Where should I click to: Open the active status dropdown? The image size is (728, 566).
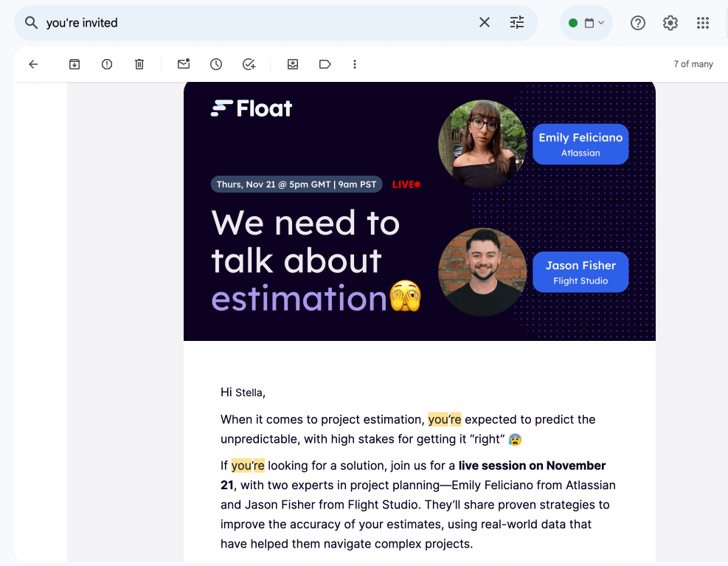click(x=586, y=23)
